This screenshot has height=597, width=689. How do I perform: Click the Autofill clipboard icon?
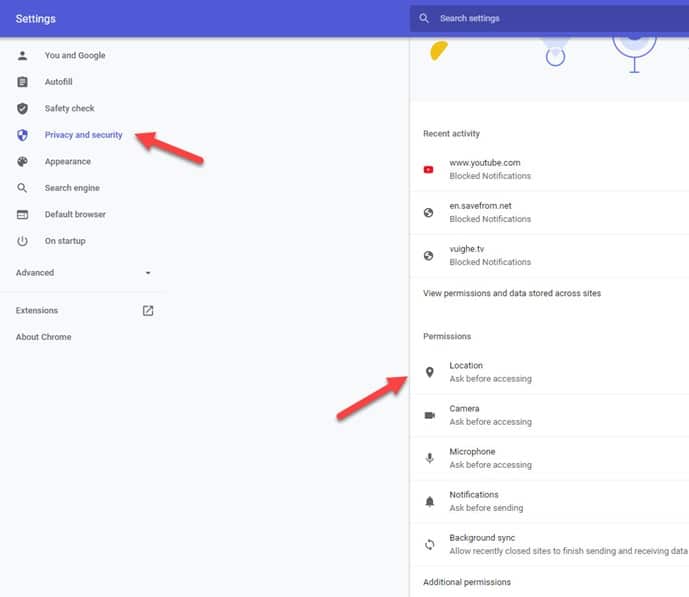click(x=22, y=82)
